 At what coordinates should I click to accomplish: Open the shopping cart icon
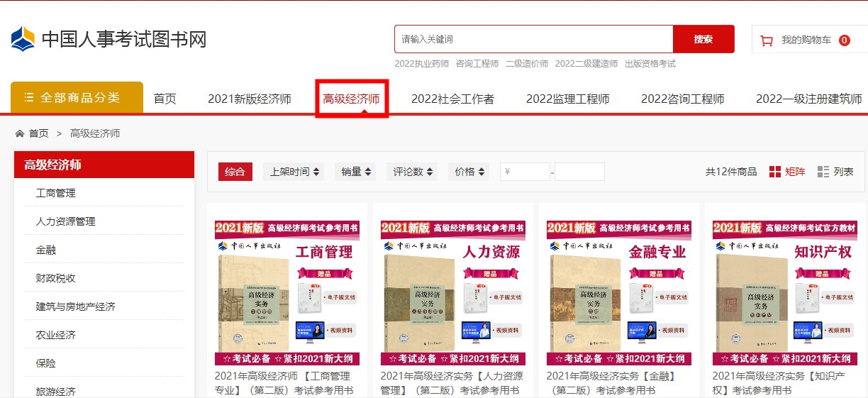[767, 40]
